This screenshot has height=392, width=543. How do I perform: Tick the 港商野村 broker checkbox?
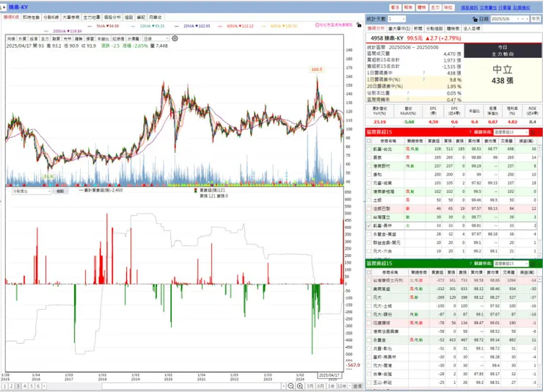click(369, 166)
